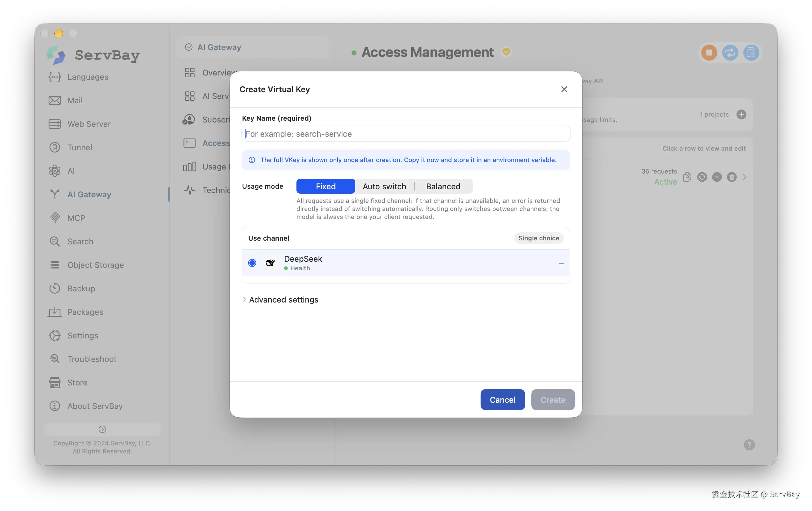Viewport: 812px width, 511px height.
Task: Click the Troubleshoot sidebar icon
Action: tap(55, 359)
